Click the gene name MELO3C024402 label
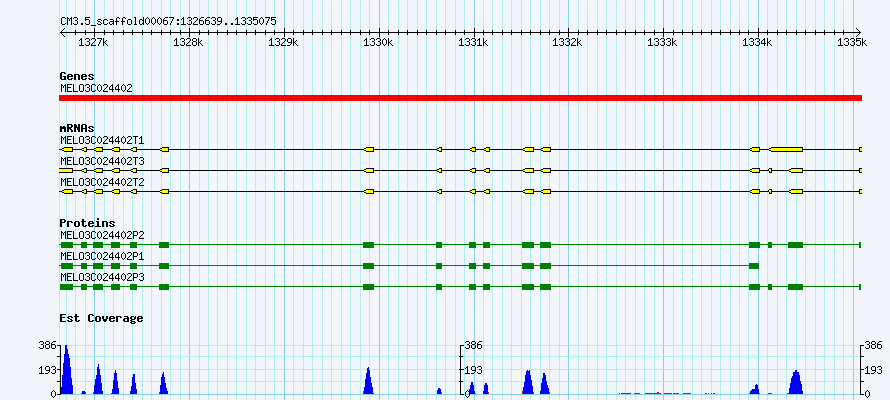890x400 pixels. click(96, 88)
